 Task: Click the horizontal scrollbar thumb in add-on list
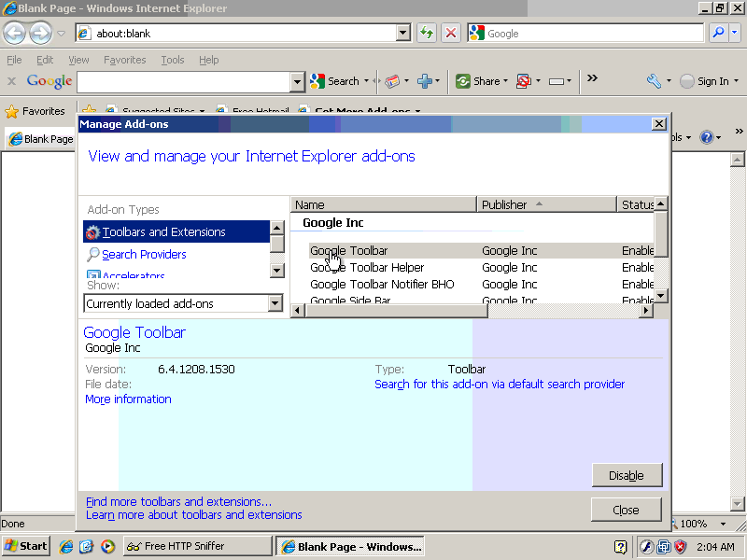pos(396,311)
